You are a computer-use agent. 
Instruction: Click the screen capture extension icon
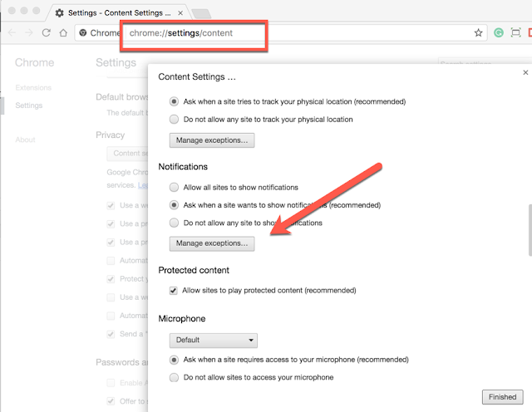point(515,33)
